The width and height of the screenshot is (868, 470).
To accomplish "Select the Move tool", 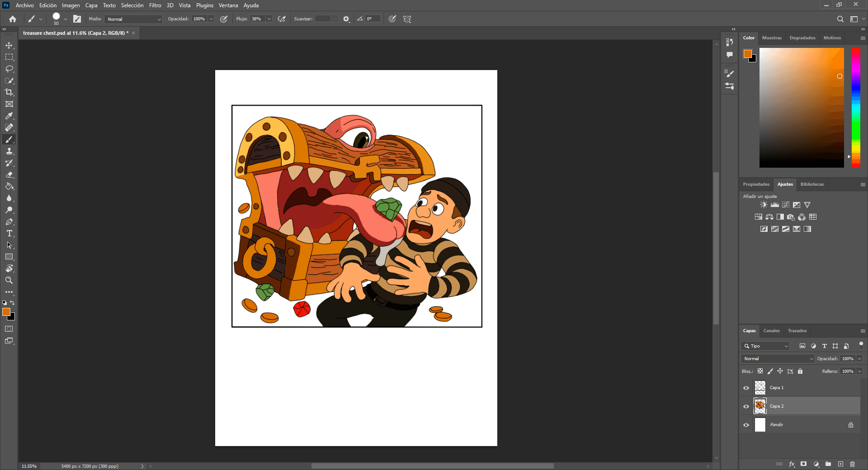I will coord(9,46).
